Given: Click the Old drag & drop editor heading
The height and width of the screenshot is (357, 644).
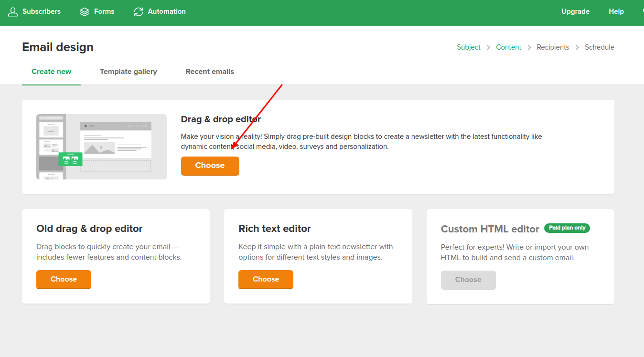Looking at the screenshot, I should coord(89,229).
